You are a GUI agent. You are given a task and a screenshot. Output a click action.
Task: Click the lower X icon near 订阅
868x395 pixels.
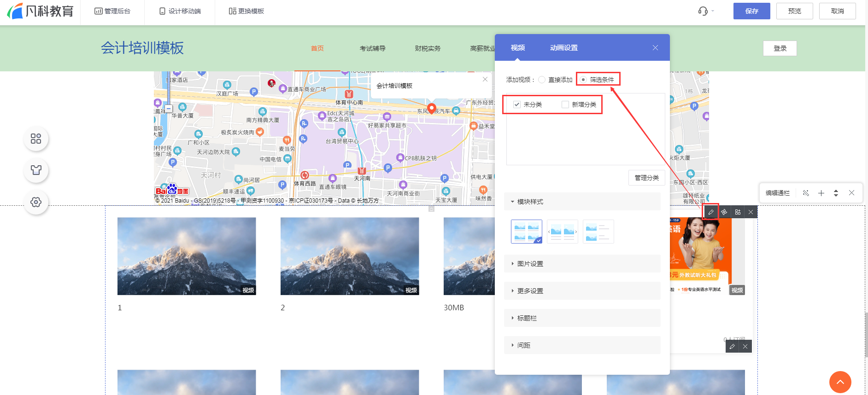pyautogui.click(x=745, y=347)
